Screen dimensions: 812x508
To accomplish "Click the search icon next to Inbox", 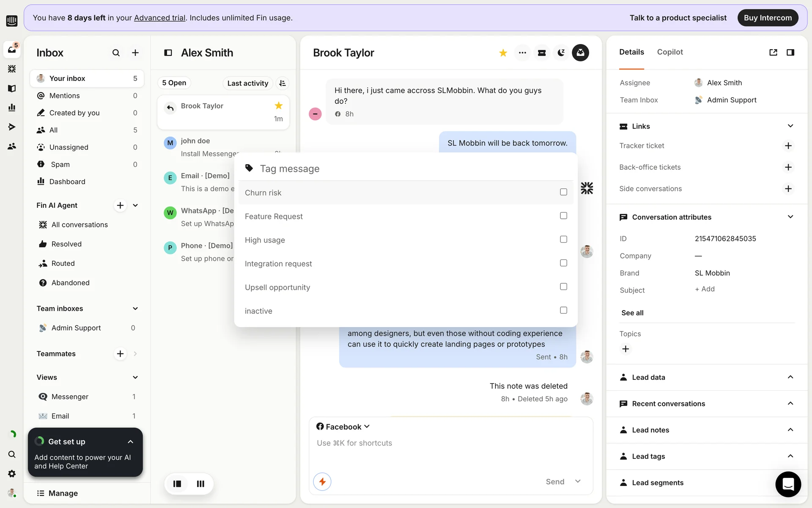I will (x=116, y=53).
